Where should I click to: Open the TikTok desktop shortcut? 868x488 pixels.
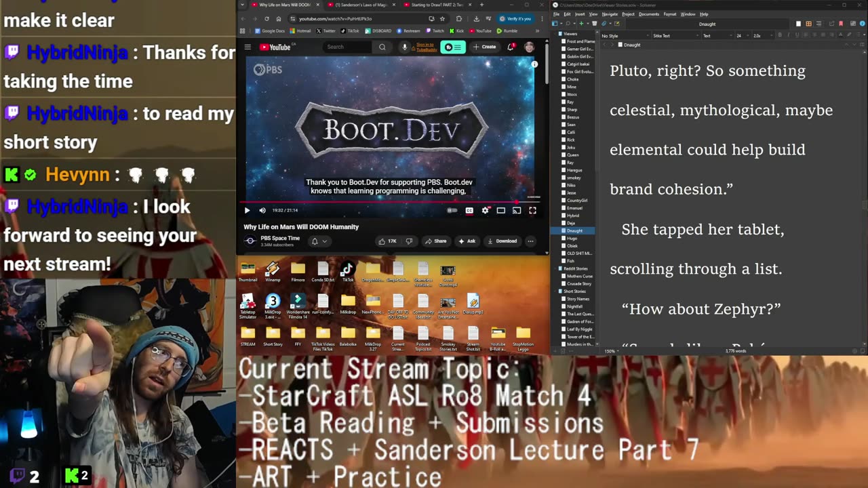pyautogui.click(x=347, y=272)
